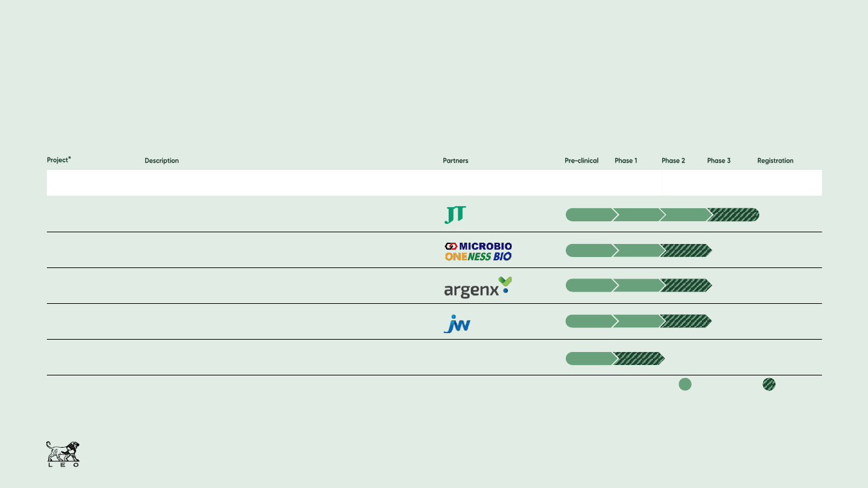The height and width of the screenshot is (488, 868).
Task: Click the blue JW partner logo
Action: (456, 323)
